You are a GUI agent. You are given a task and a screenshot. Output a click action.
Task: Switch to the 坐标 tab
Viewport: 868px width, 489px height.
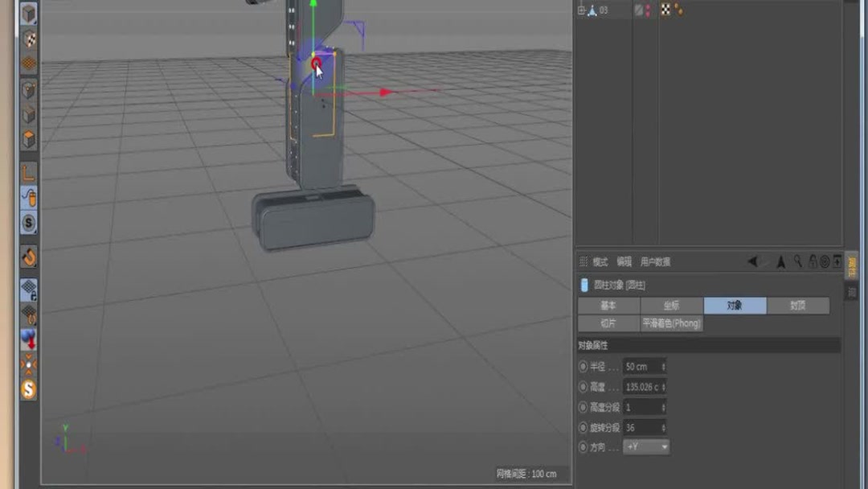672,304
